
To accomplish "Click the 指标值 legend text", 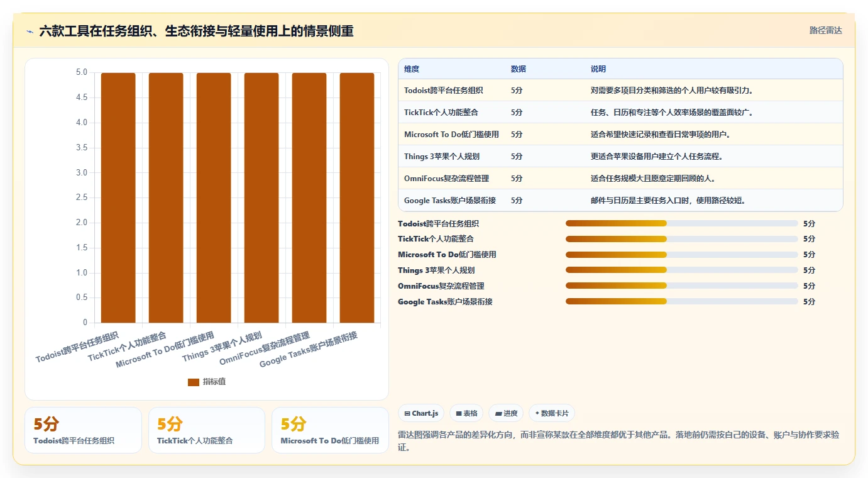I will [x=214, y=382].
